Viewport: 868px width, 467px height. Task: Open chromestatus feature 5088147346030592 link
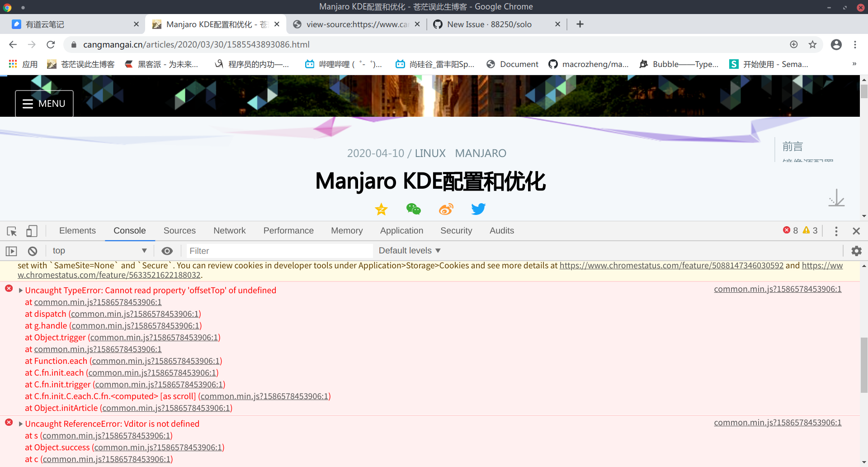tap(671, 266)
